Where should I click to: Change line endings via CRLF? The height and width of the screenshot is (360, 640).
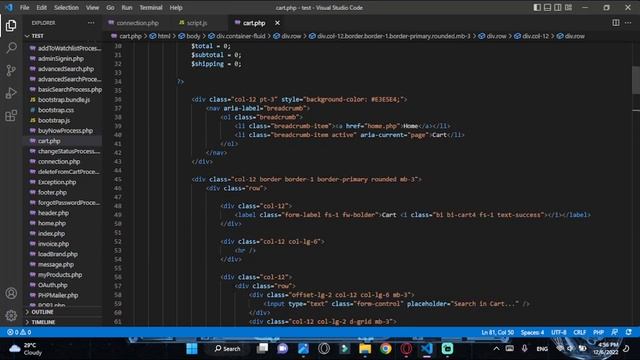coord(580,332)
